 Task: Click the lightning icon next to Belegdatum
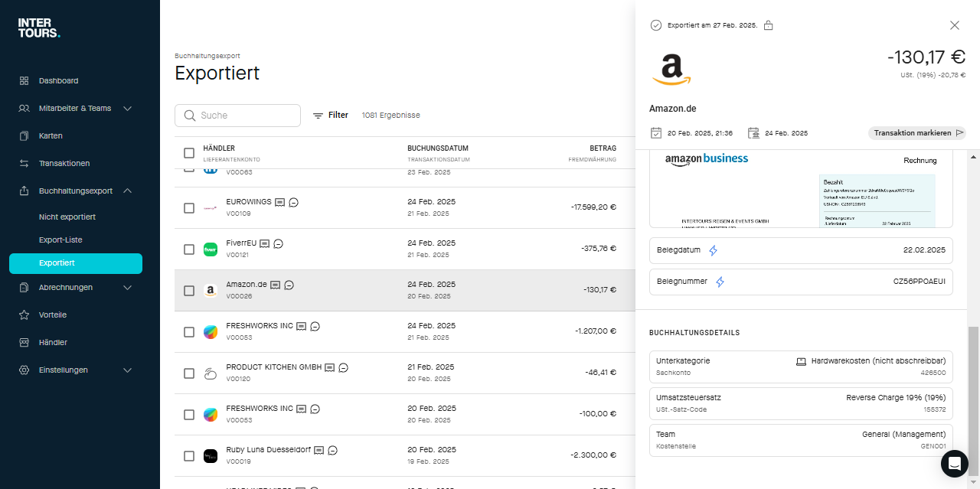pyautogui.click(x=713, y=250)
